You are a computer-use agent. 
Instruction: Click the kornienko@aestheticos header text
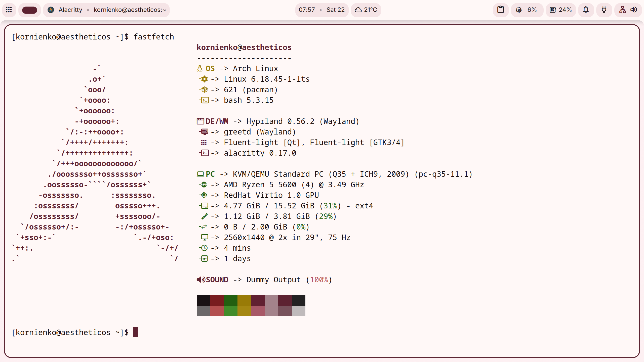tap(244, 47)
